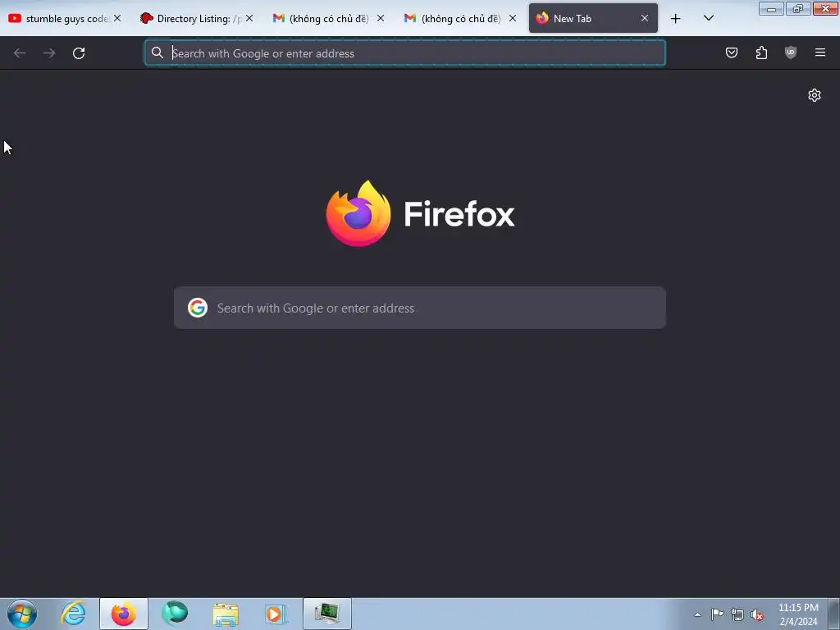Show hidden system tray icons
The width and height of the screenshot is (840, 630).
[697, 614]
